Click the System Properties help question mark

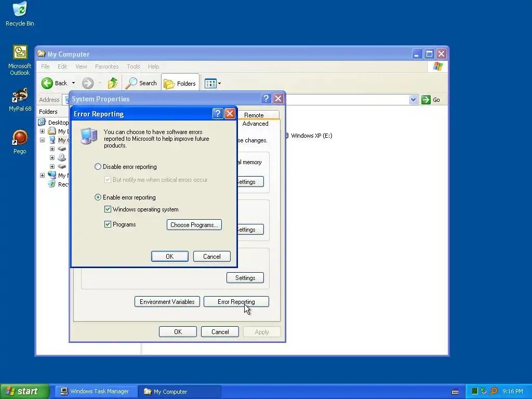pos(267,99)
